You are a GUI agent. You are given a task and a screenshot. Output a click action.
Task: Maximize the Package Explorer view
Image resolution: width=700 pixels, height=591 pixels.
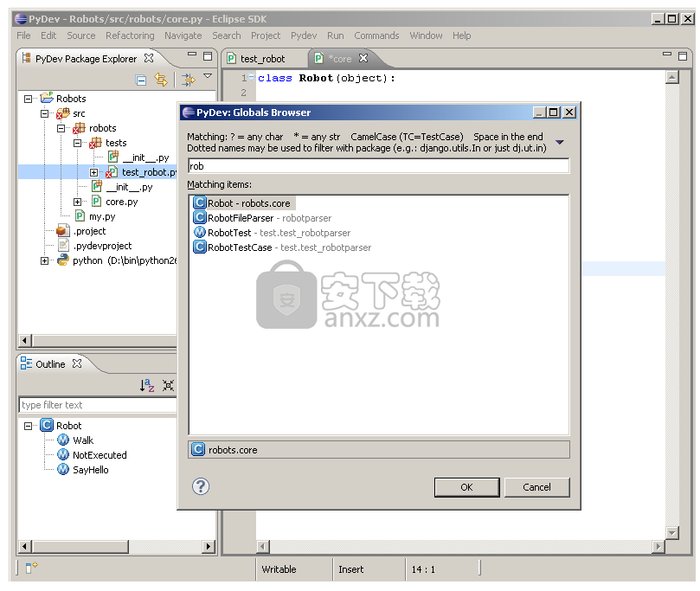click(x=208, y=55)
